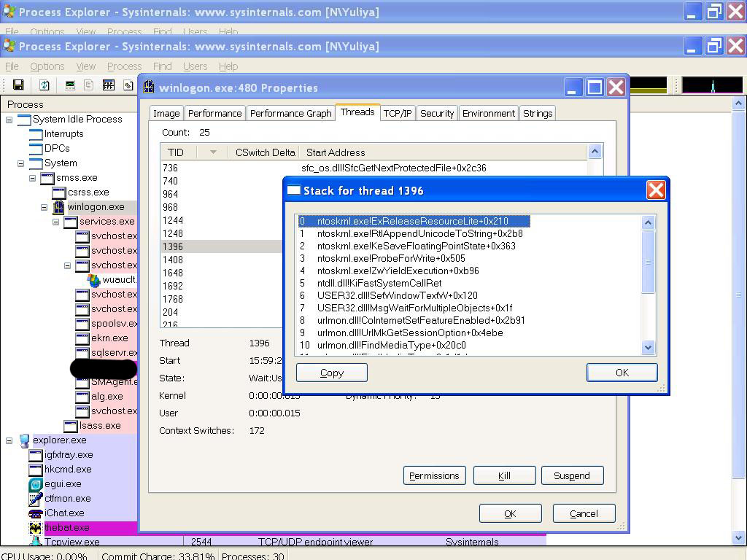Click OK in the Stack for thread dialog
The image size is (747, 560).
pyautogui.click(x=622, y=373)
